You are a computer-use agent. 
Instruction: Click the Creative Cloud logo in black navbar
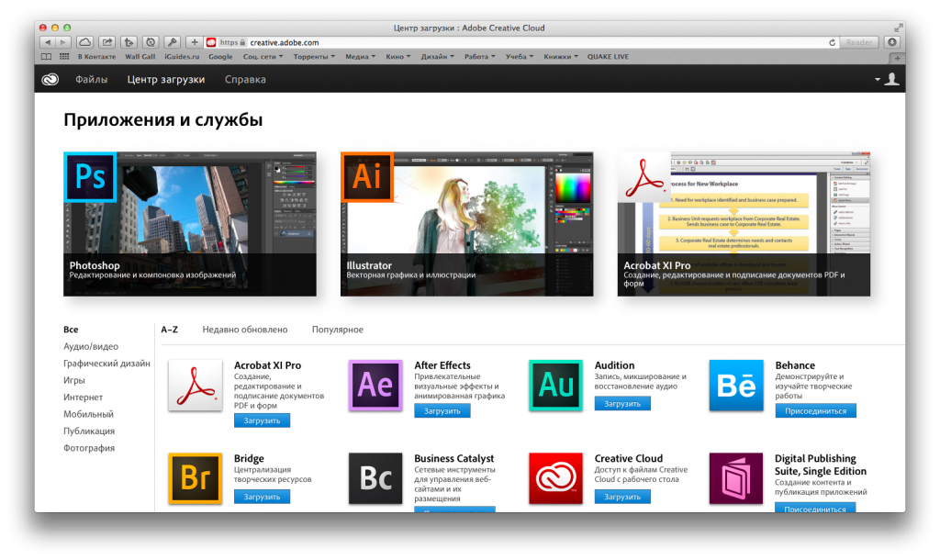point(50,79)
